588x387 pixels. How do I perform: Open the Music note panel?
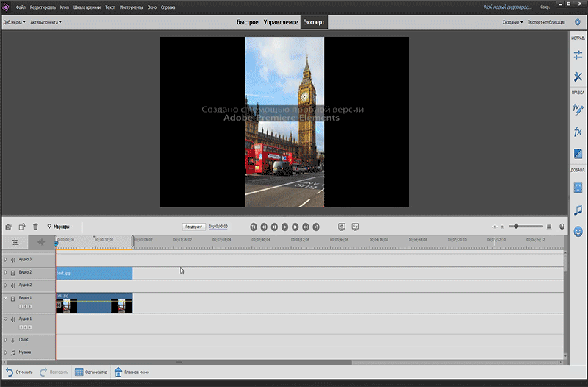578,210
